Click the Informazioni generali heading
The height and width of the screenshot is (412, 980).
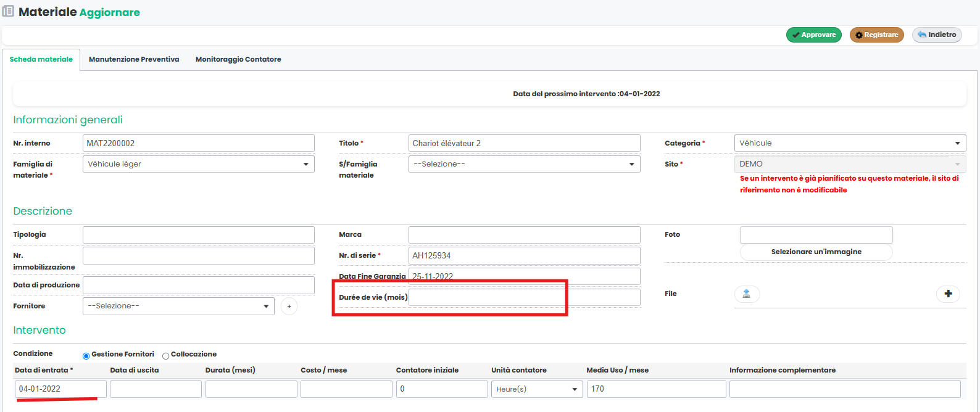(x=68, y=120)
